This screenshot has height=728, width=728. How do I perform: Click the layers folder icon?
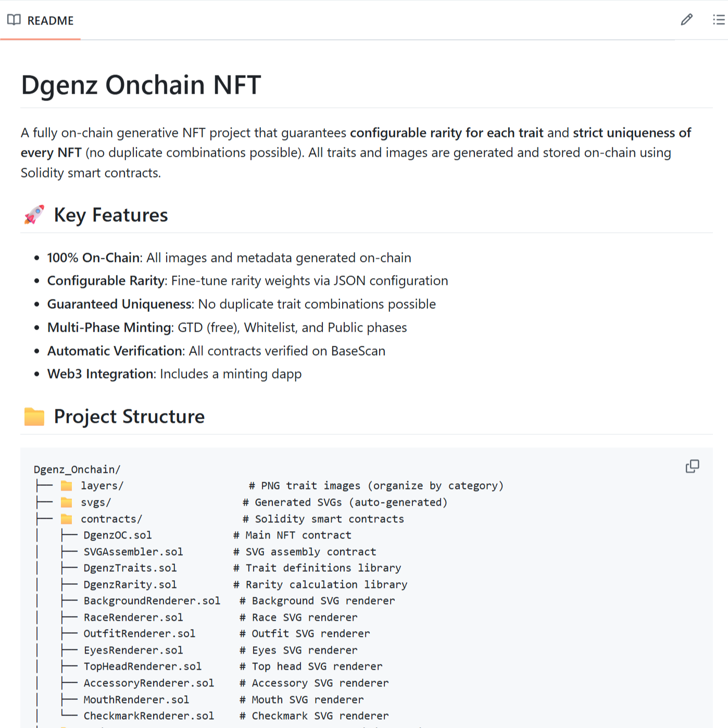[66, 485]
